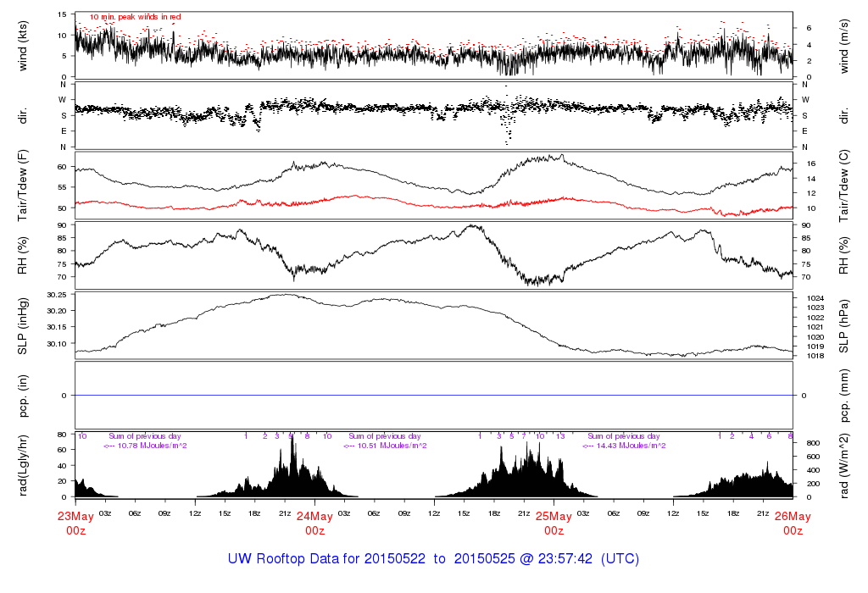Select the '14.43 MJoules/m^2' radiation sum
The image size is (868, 593).
pyautogui.click(x=631, y=446)
